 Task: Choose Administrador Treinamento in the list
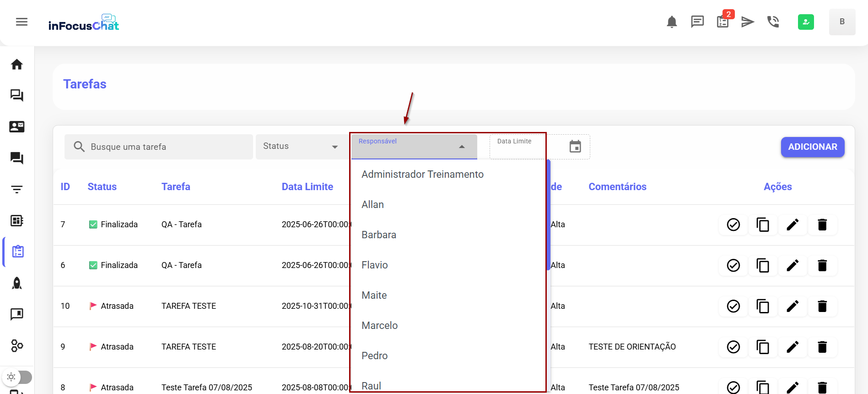click(422, 175)
